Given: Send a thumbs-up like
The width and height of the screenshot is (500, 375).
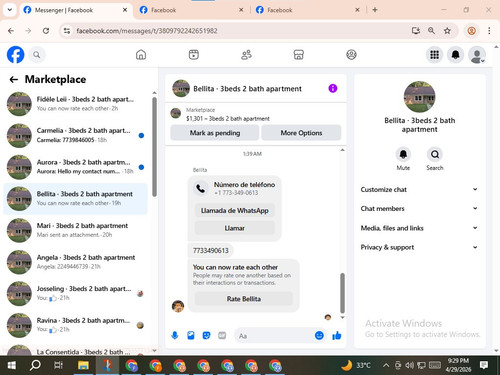Looking at the screenshot, I should 337,336.
